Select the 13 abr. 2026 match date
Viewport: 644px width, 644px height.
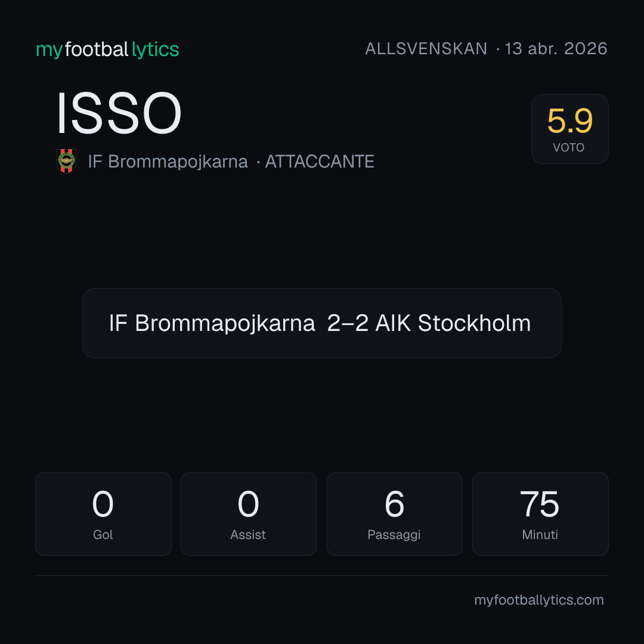pyautogui.click(x=556, y=49)
